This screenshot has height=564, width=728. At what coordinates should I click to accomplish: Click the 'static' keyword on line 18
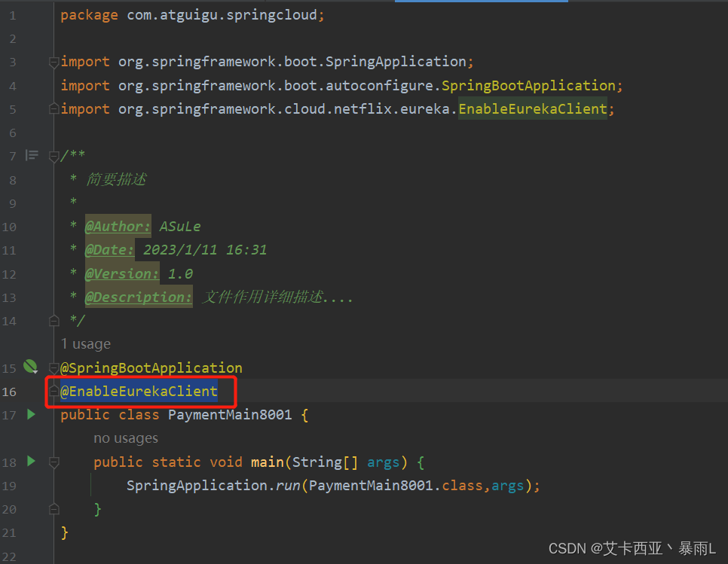point(176,462)
